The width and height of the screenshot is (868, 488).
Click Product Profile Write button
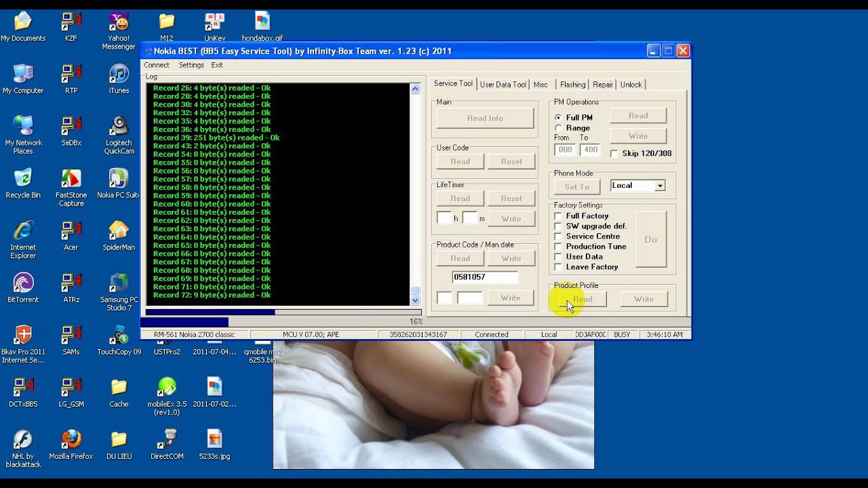tap(644, 300)
